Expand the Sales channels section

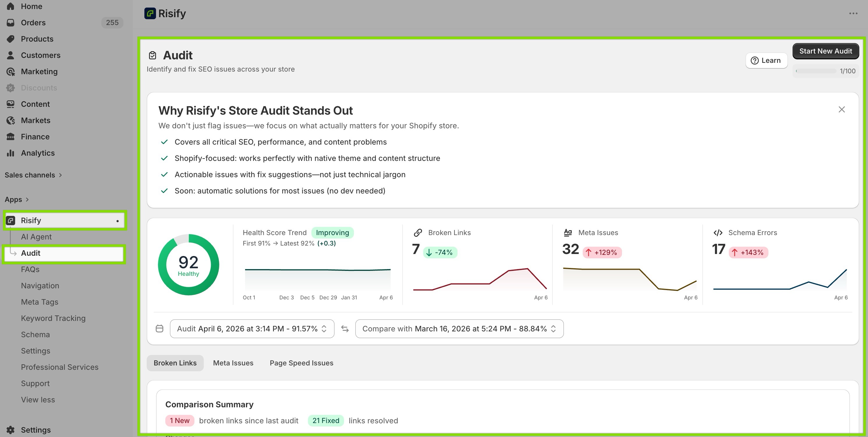33,175
